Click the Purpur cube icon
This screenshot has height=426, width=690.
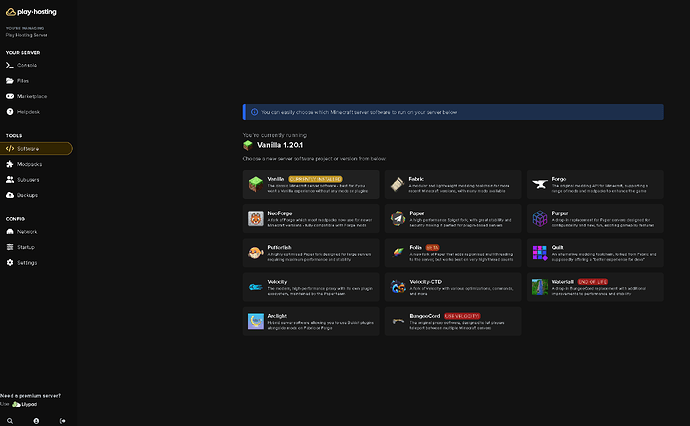click(540, 218)
